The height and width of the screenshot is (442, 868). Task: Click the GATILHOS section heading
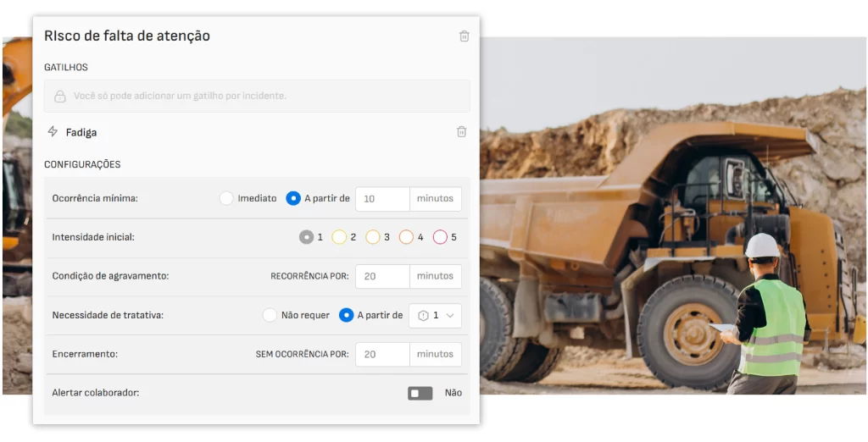(x=66, y=68)
